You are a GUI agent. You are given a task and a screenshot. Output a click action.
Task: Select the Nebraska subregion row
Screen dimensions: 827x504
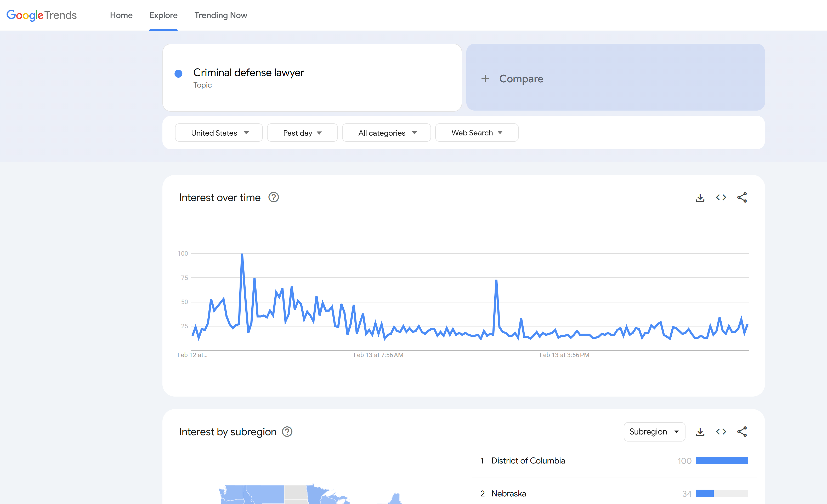click(x=614, y=493)
